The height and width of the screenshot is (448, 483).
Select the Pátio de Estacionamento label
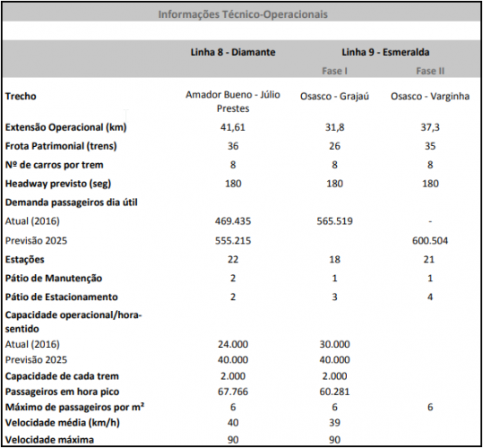[61, 297]
